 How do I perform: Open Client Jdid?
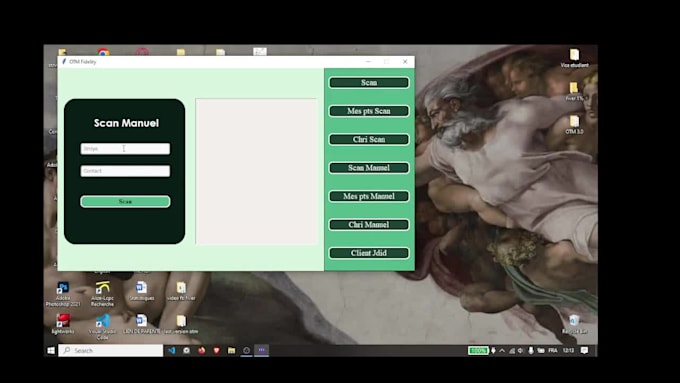[369, 253]
